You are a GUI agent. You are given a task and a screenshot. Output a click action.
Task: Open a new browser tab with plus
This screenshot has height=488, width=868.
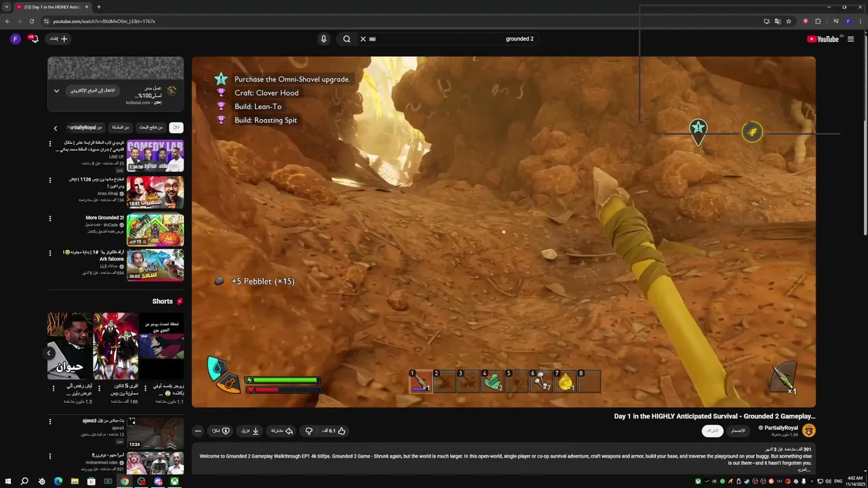pos(98,7)
